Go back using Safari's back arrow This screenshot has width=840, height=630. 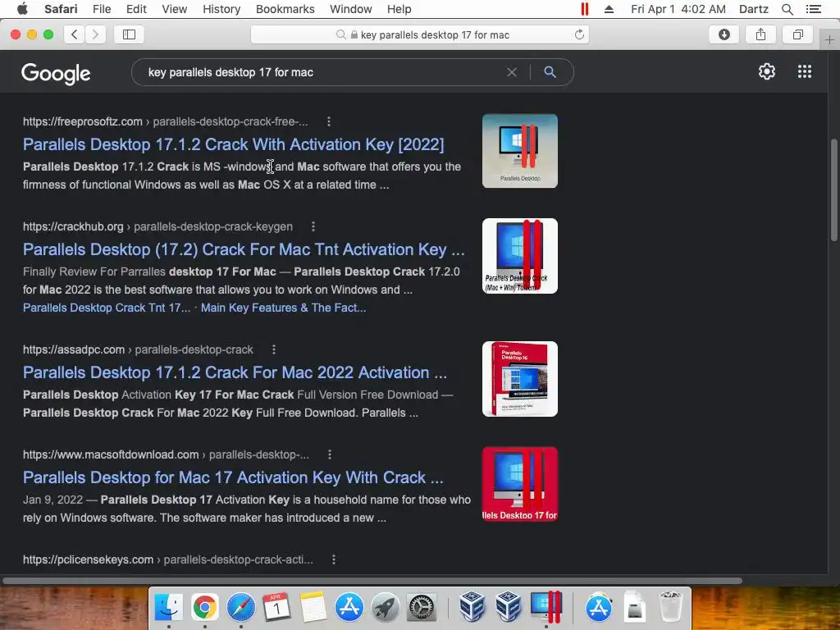pyautogui.click(x=75, y=34)
